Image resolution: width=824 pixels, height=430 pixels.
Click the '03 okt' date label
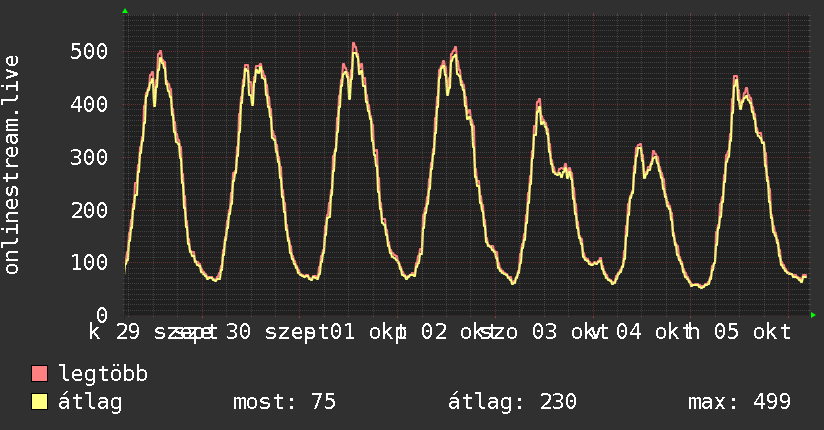tap(570, 332)
